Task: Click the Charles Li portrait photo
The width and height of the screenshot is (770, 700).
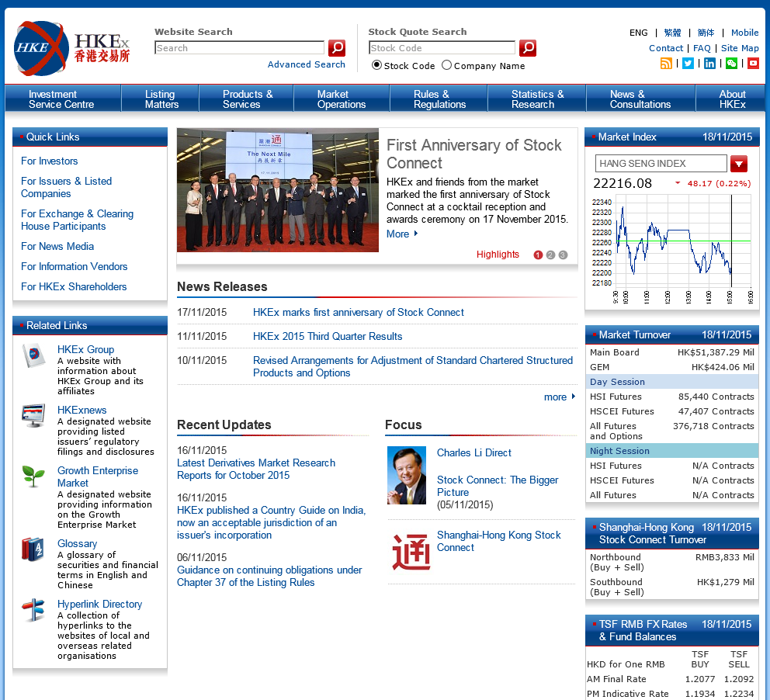Action: [x=407, y=476]
